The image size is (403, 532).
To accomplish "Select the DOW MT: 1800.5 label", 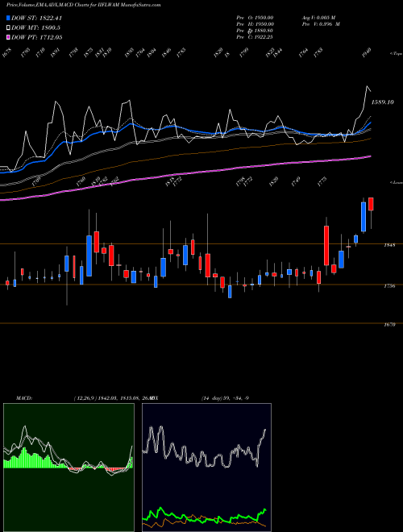I will [36, 27].
